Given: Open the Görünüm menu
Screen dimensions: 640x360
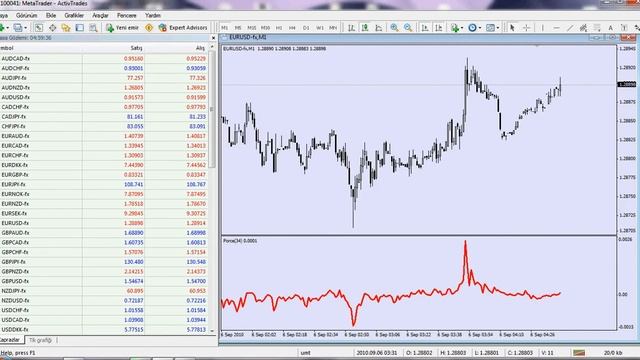Looking at the screenshot, I should coord(27,15).
